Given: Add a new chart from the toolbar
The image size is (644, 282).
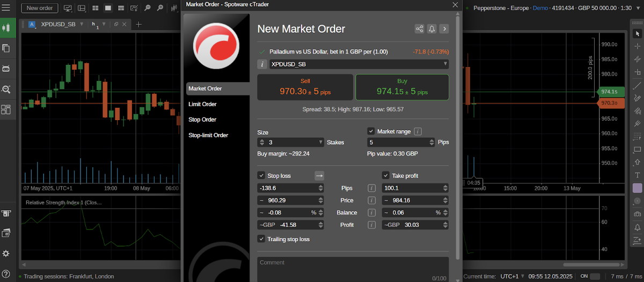Looking at the screenshot, I should point(134,8).
